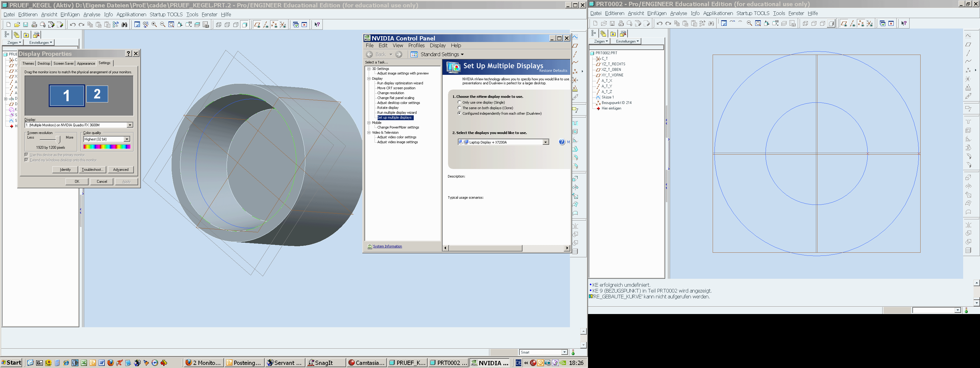This screenshot has width=980, height=368.
Task: Forward arrow icon in NVIDIA Control Panel
Action: (399, 55)
